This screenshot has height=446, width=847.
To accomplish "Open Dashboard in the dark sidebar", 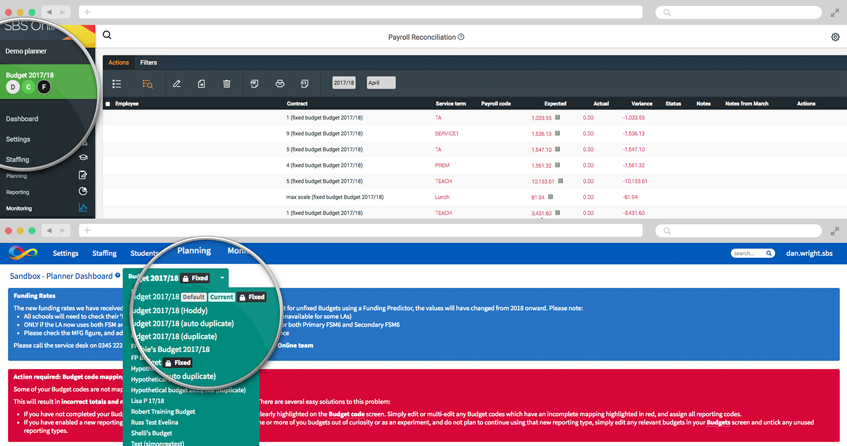I will [x=22, y=119].
